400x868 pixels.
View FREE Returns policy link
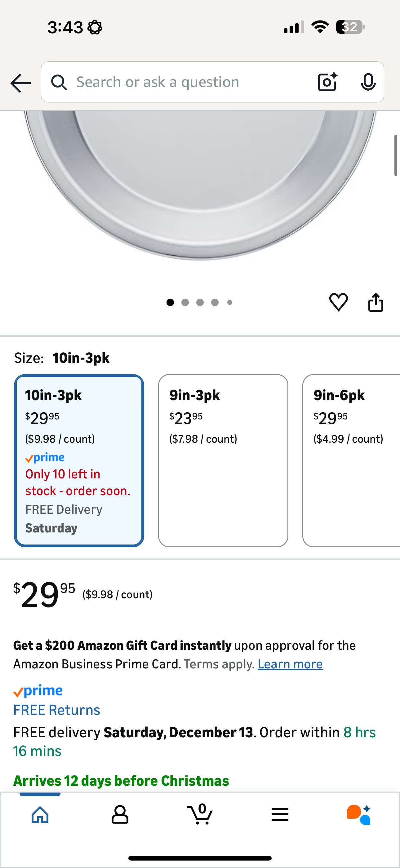pyautogui.click(x=56, y=709)
